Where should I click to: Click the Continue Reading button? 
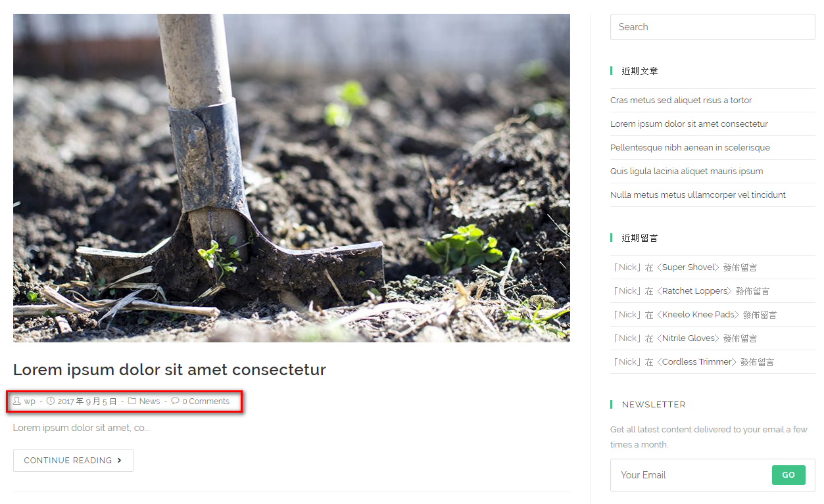tap(73, 461)
